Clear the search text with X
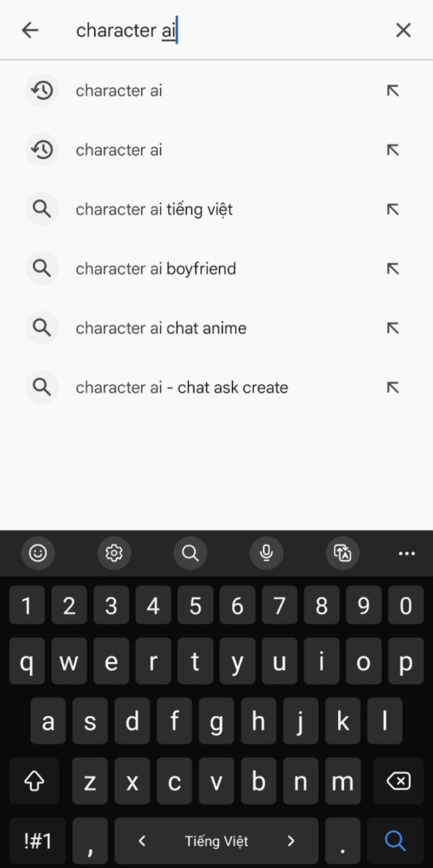 (x=403, y=30)
